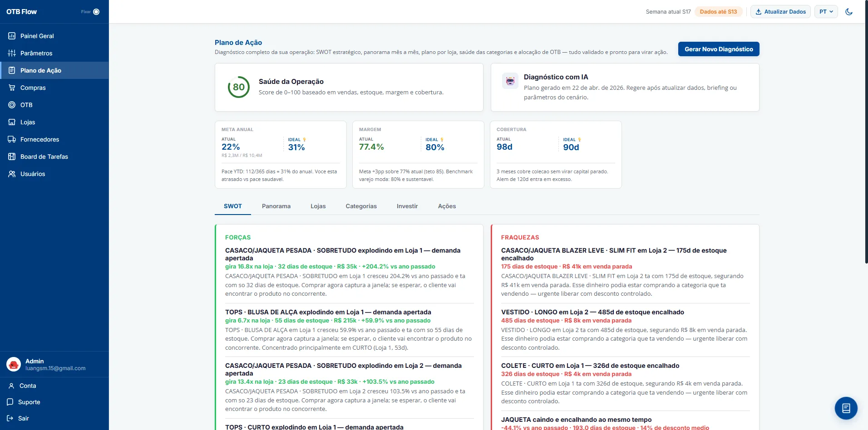Select the Plano de Ação sidebar icon
Screen dimensions: 868x430
12,70
